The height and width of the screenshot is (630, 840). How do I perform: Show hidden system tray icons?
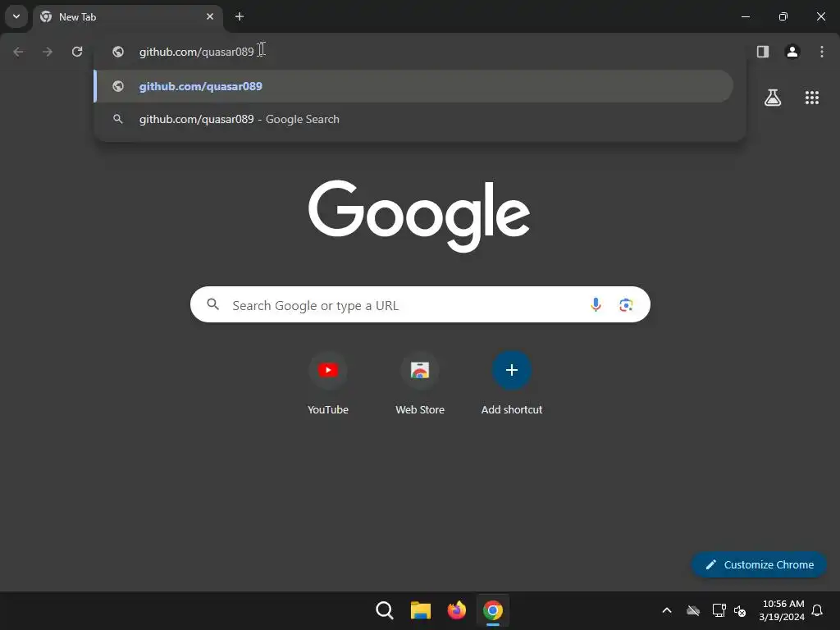(667, 610)
